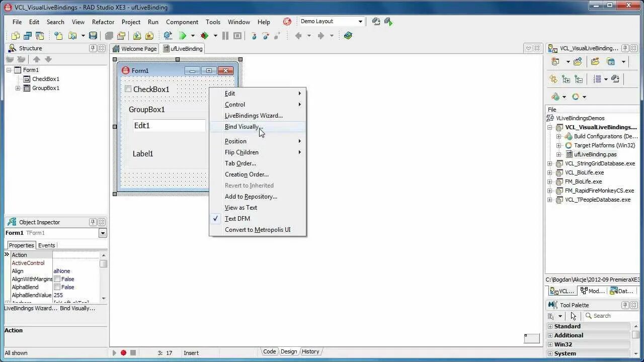Viewport: 644px width, 362px height.
Task: Collapse Form1 node in Structure tree
Action: tap(9, 70)
